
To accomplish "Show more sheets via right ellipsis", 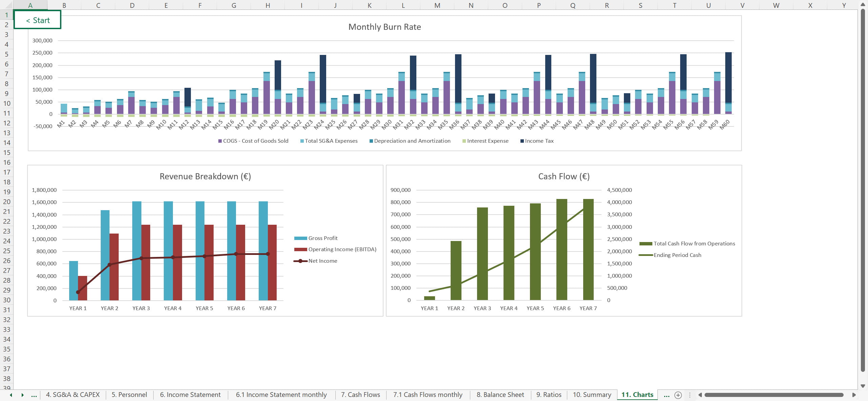I will click(x=667, y=395).
